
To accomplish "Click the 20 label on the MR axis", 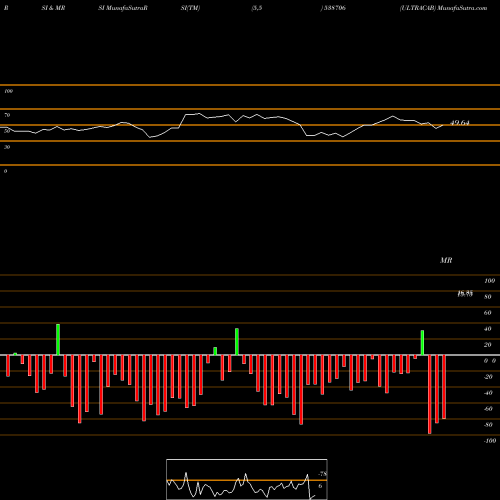I will (x=488, y=345).
